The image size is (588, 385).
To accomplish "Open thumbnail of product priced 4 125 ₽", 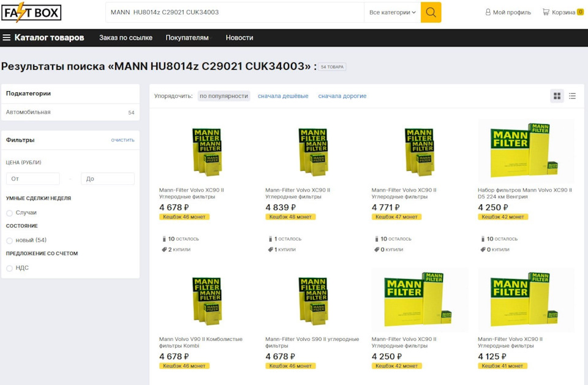I will (x=526, y=300).
